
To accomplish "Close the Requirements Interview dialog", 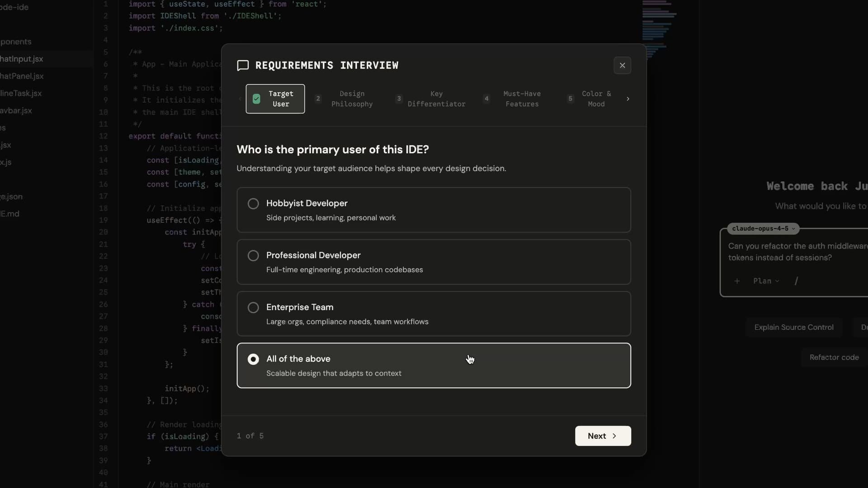I will [622, 66].
